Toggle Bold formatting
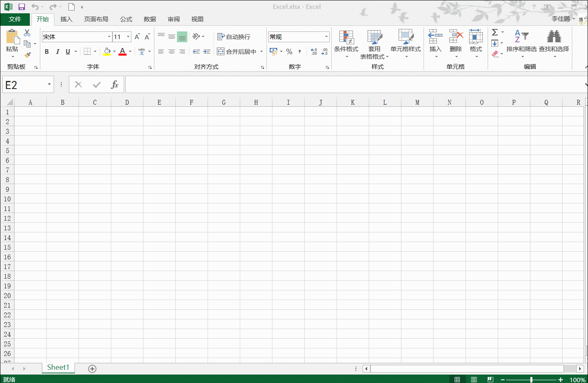588x383 pixels. [x=47, y=52]
